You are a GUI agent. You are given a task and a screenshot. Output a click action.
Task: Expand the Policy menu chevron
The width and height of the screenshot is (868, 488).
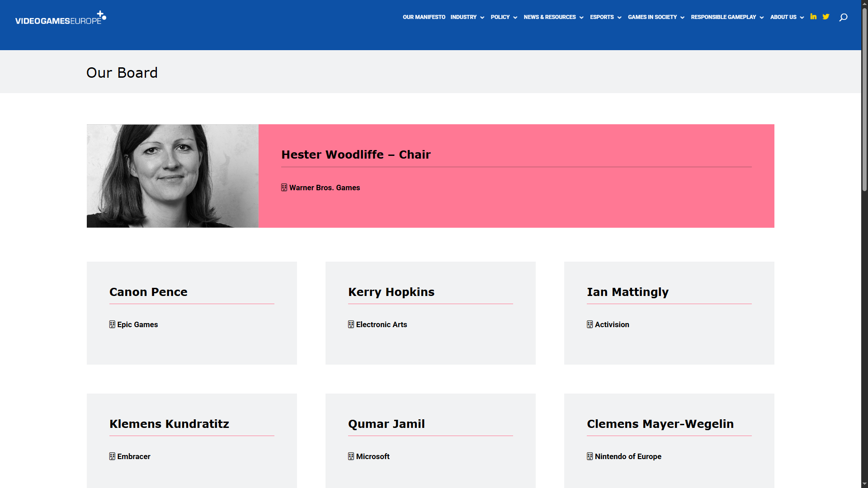tap(515, 18)
